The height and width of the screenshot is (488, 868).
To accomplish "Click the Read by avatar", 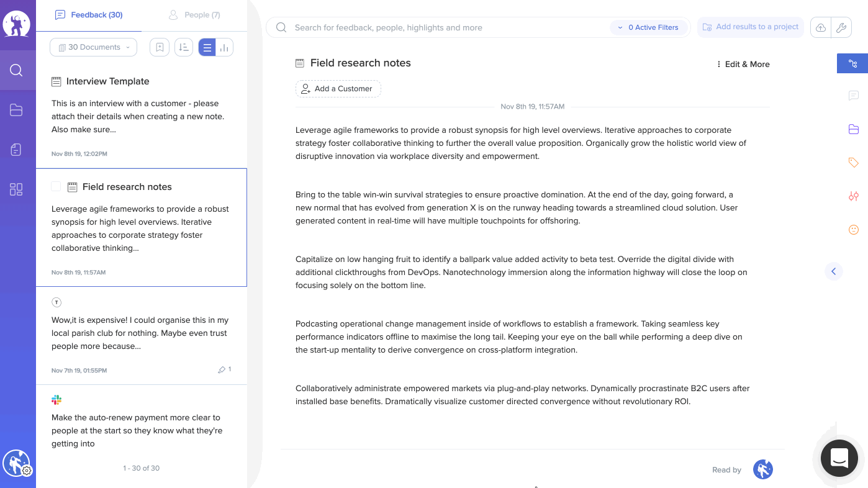I will (x=763, y=469).
